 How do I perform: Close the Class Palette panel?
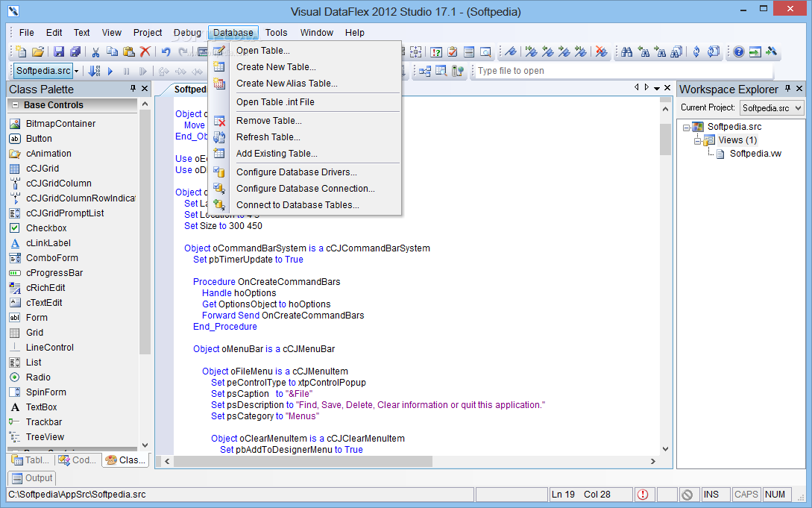[145, 89]
